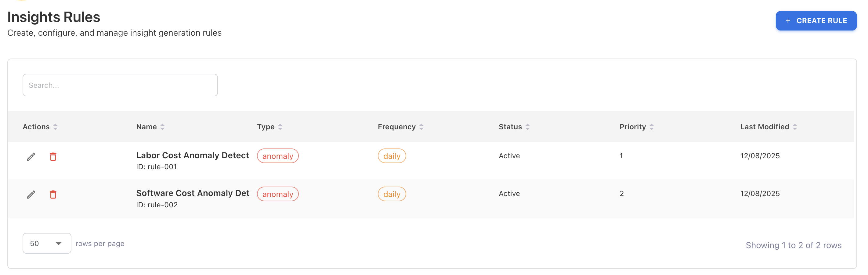868x275 pixels.
Task: Click the dropdown arrow showing 50
Action: click(59, 243)
